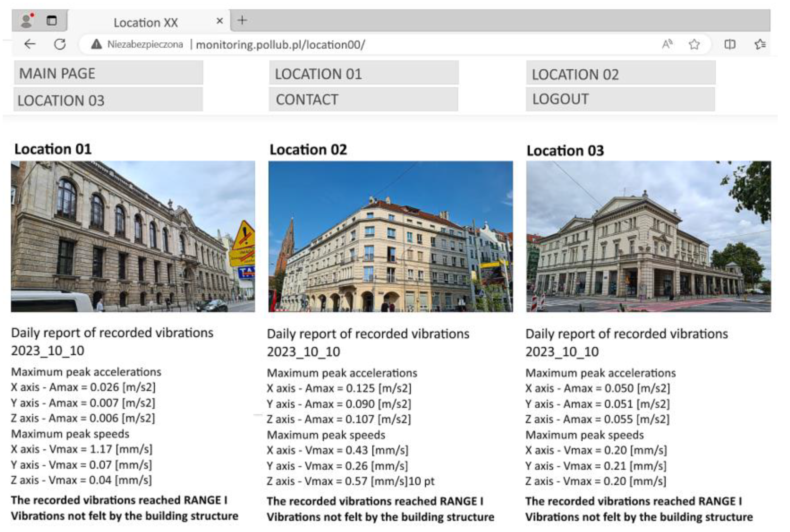Click the browser profile avatar icon
Viewport: 790px width, 532px height.
(x=27, y=21)
